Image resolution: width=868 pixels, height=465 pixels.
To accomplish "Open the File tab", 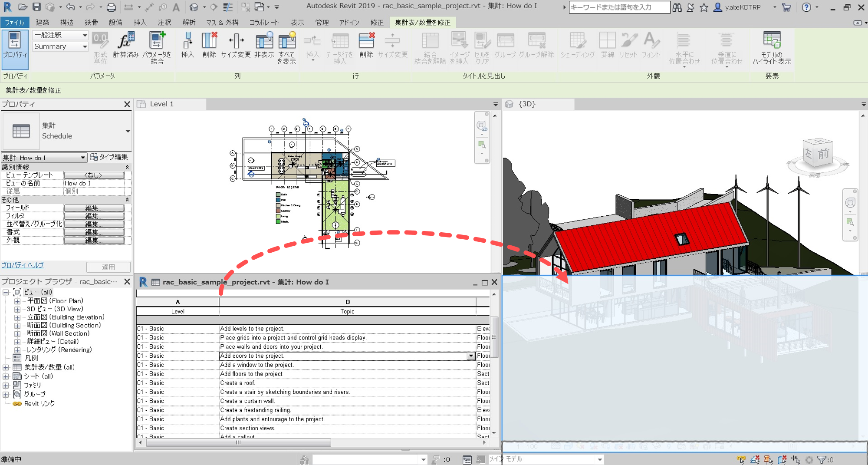I will pos(15,22).
